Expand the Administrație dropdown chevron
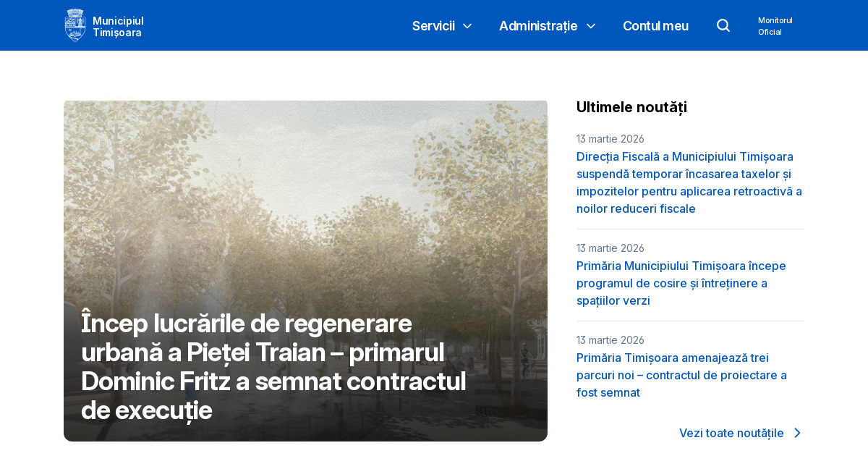The width and height of the screenshot is (868, 456). pyautogui.click(x=591, y=26)
